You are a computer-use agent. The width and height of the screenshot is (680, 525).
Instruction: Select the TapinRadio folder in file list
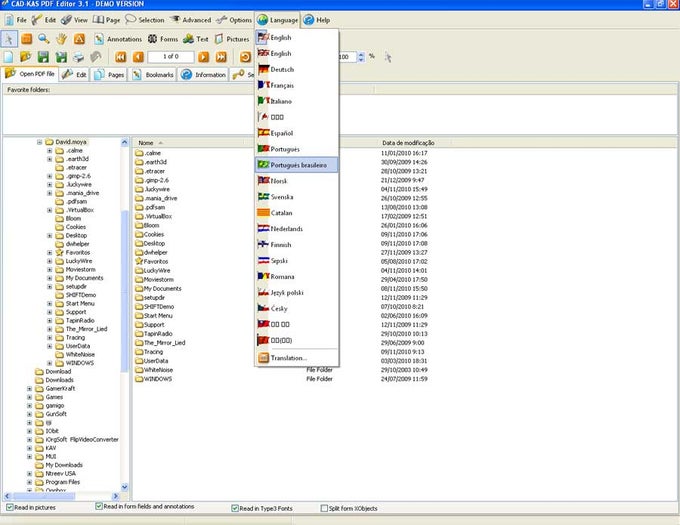154,334
